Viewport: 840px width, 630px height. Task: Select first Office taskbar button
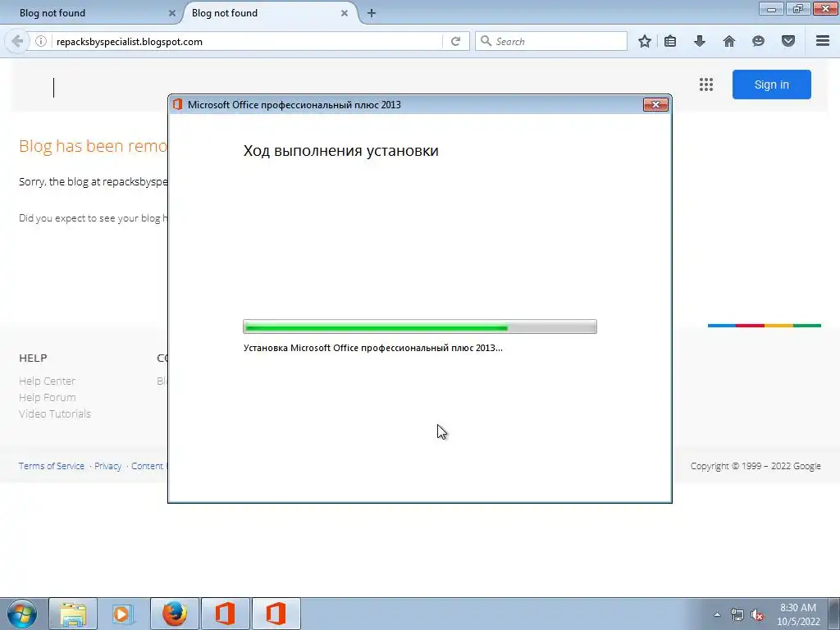226,614
